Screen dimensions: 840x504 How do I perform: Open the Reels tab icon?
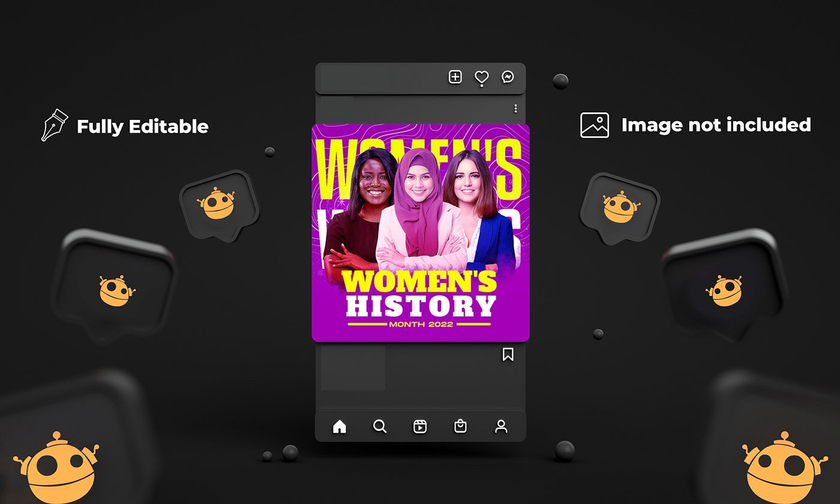coord(420,427)
